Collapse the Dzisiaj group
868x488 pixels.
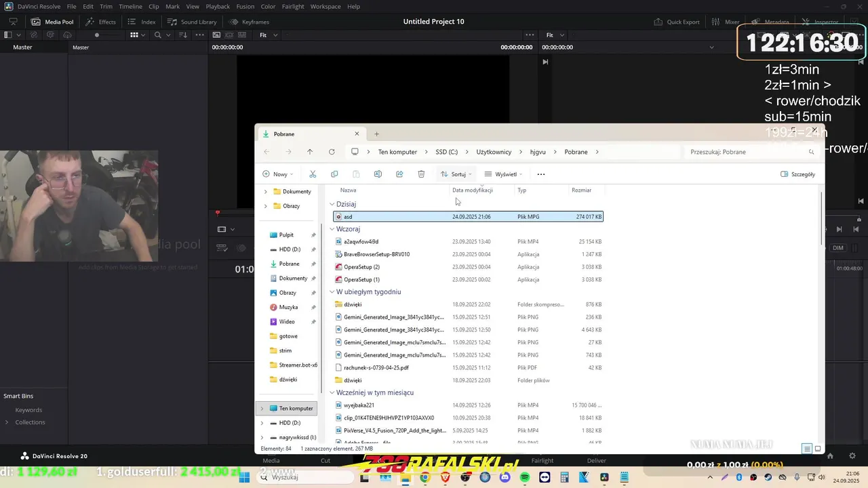click(x=332, y=204)
